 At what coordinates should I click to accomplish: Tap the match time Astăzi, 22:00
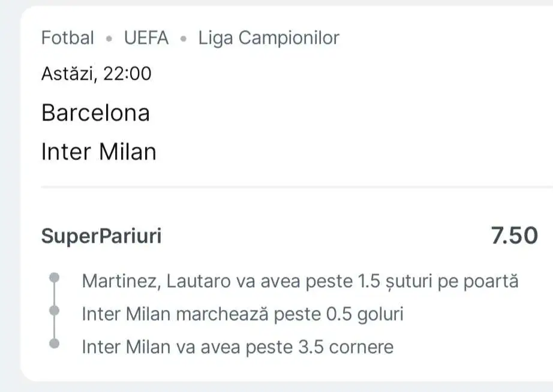(97, 74)
